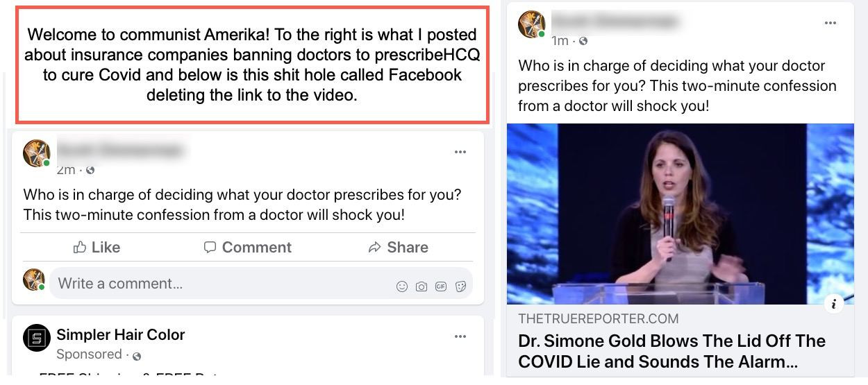Viewport: 868px width, 385px height.
Task: Open options menu on Simpler Hair Color ad
Action: point(460,336)
